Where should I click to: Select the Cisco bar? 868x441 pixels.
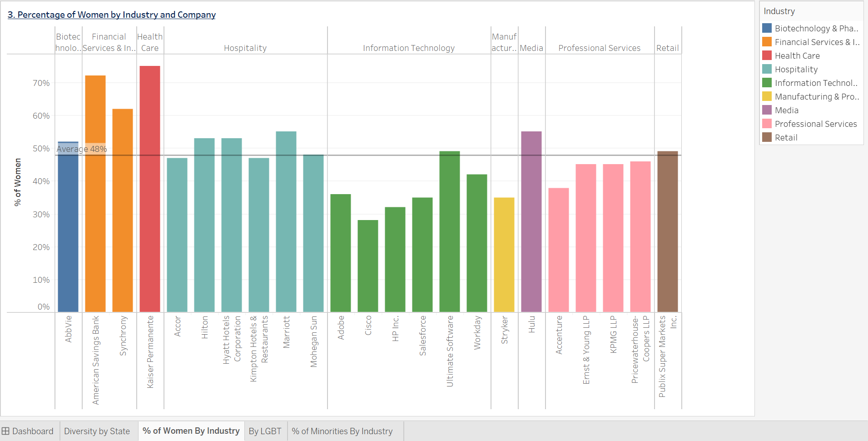368,266
